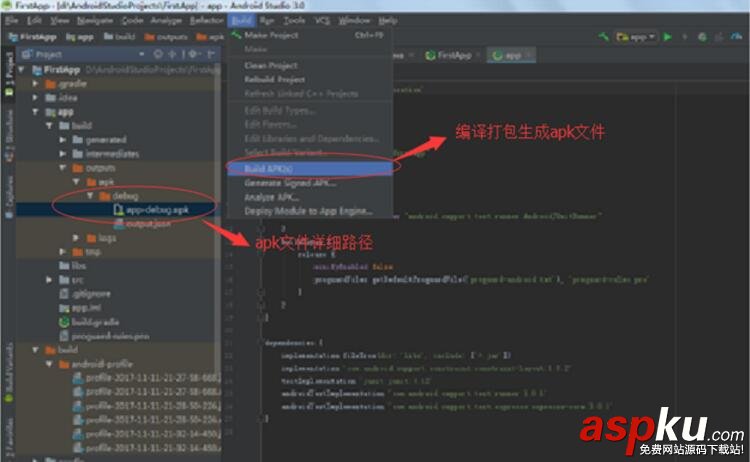Image resolution: width=750 pixels, height=462 pixels.
Task: Select build.gradle file in tree
Action: coord(88,322)
